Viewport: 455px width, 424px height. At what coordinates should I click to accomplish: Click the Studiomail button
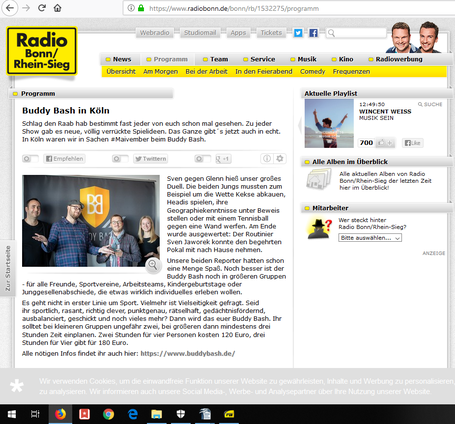pyautogui.click(x=200, y=33)
